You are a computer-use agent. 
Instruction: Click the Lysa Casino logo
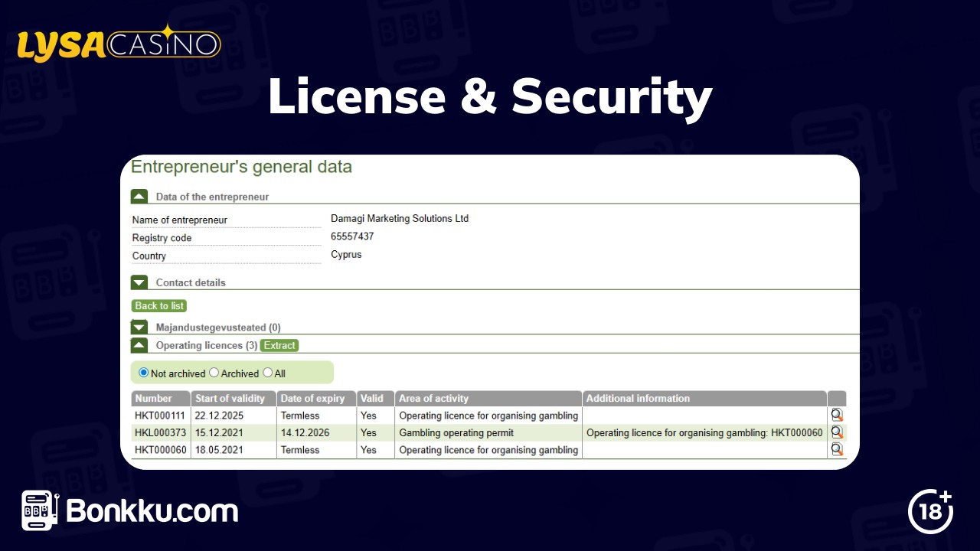pos(119,43)
